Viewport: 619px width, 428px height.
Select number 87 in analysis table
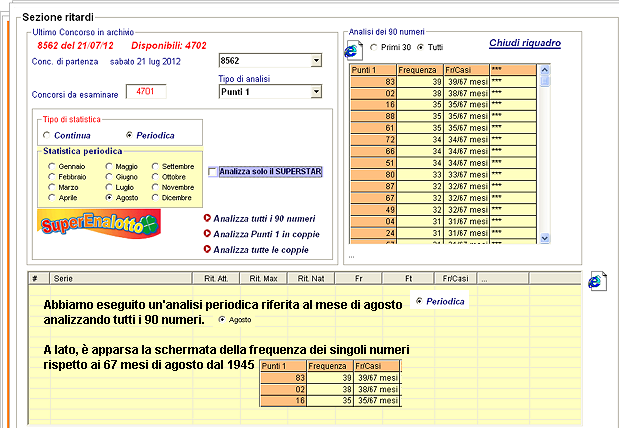coord(373,186)
